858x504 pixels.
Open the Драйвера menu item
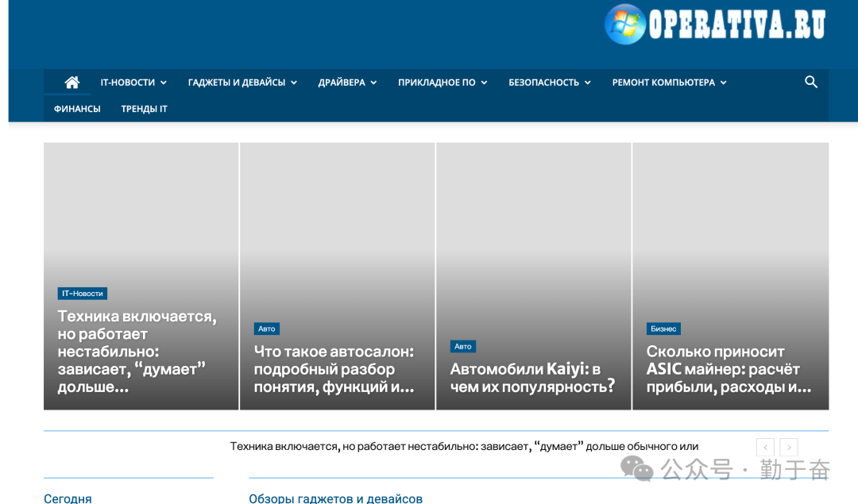[342, 83]
